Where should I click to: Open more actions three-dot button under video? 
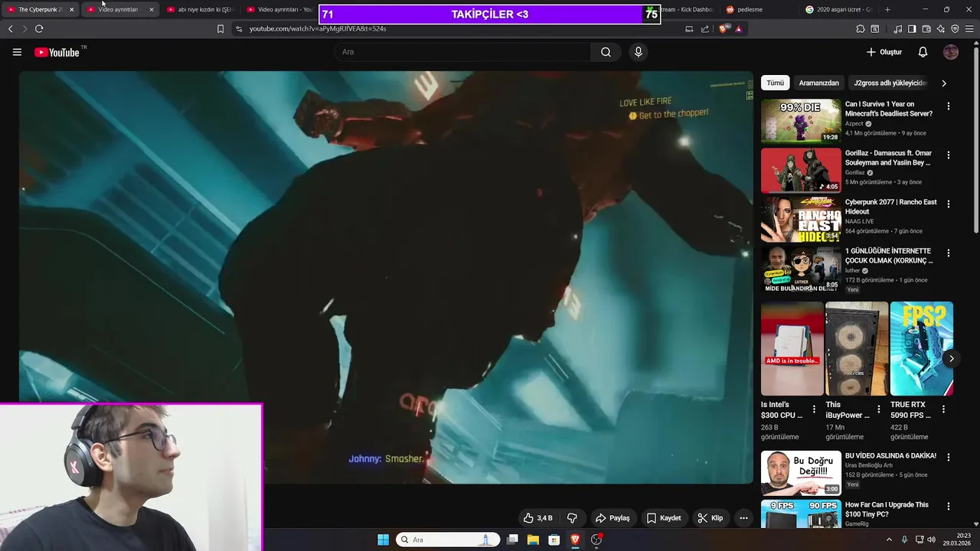click(x=743, y=518)
